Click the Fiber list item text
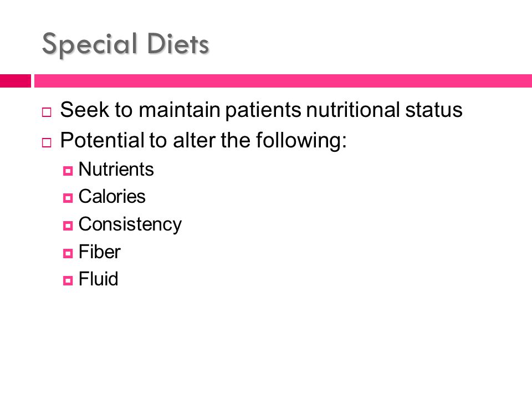Image resolution: width=532 pixels, height=399 pixels. pyautogui.click(x=99, y=252)
